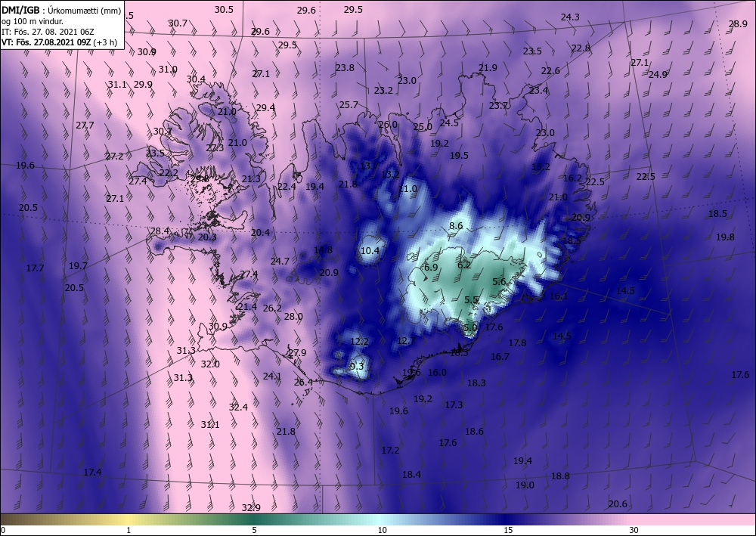This screenshot has height=536, width=756.
Task: Click the map value 19.8
Action: 725,237
